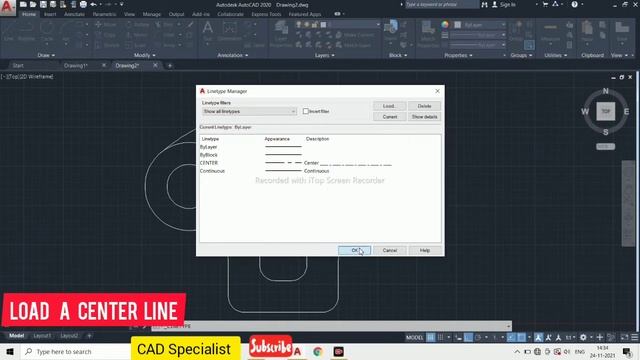Screen dimensions: 640x360
Task: Switch to Layout1 tab
Action: click(42, 336)
